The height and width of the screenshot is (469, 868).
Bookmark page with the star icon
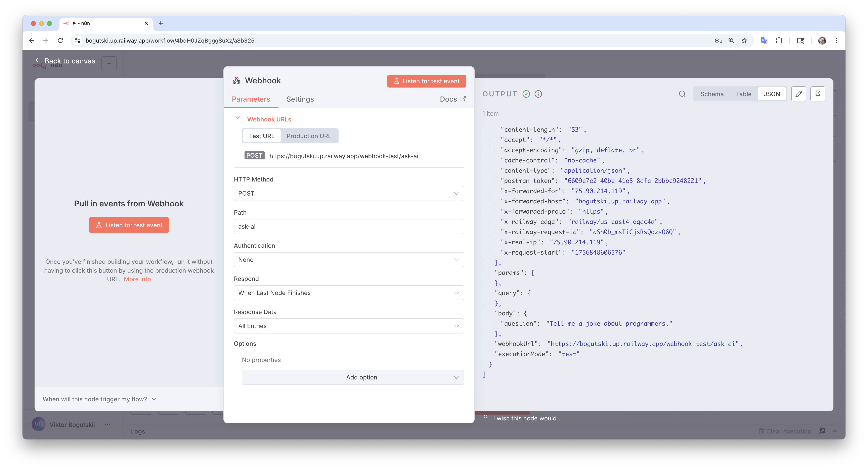(x=744, y=40)
